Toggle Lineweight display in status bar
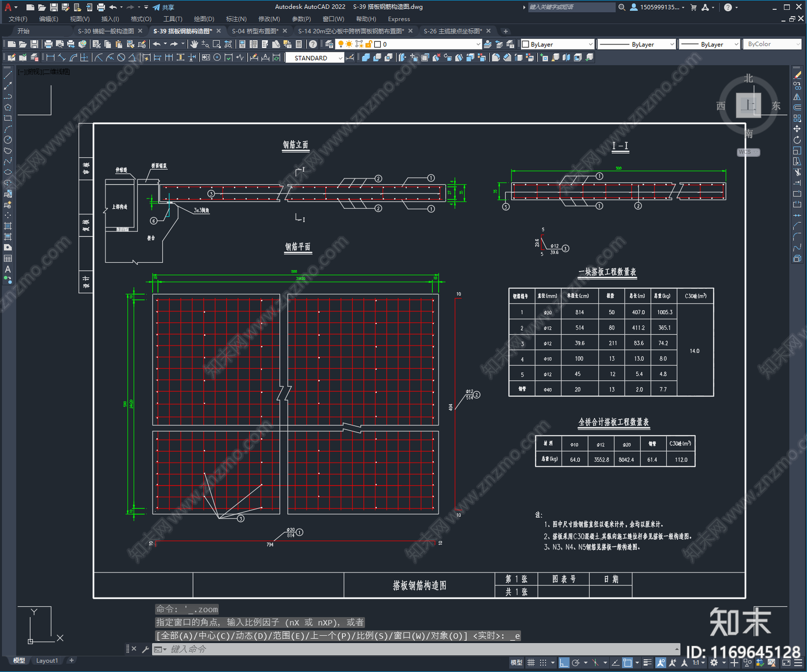Image resolution: width=807 pixels, height=672 pixels. point(648,662)
